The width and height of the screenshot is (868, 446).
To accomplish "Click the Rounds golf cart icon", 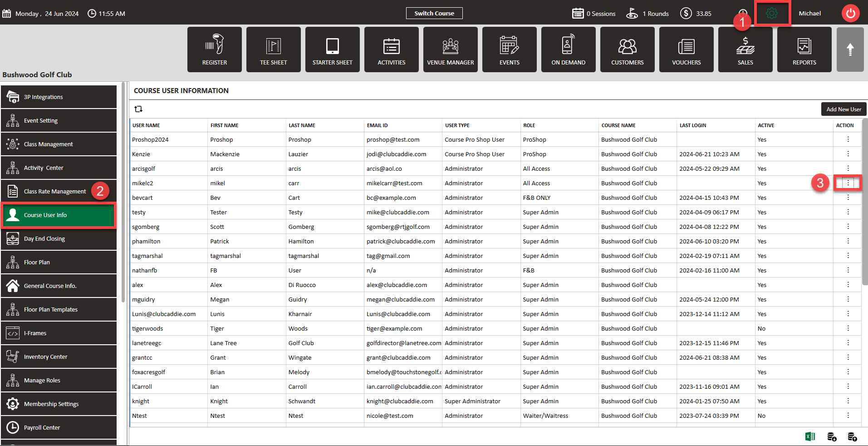I will 632,13.
